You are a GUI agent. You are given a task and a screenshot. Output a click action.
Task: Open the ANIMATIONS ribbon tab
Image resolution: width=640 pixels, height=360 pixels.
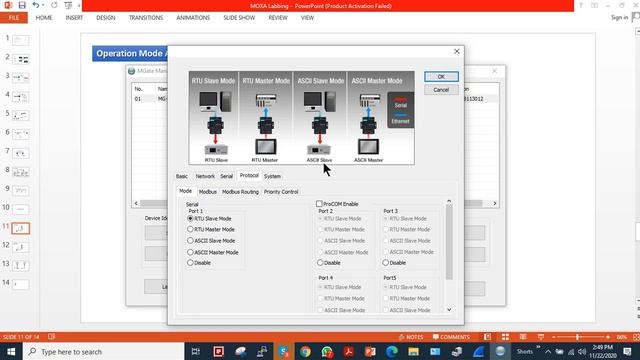pos(193,18)
